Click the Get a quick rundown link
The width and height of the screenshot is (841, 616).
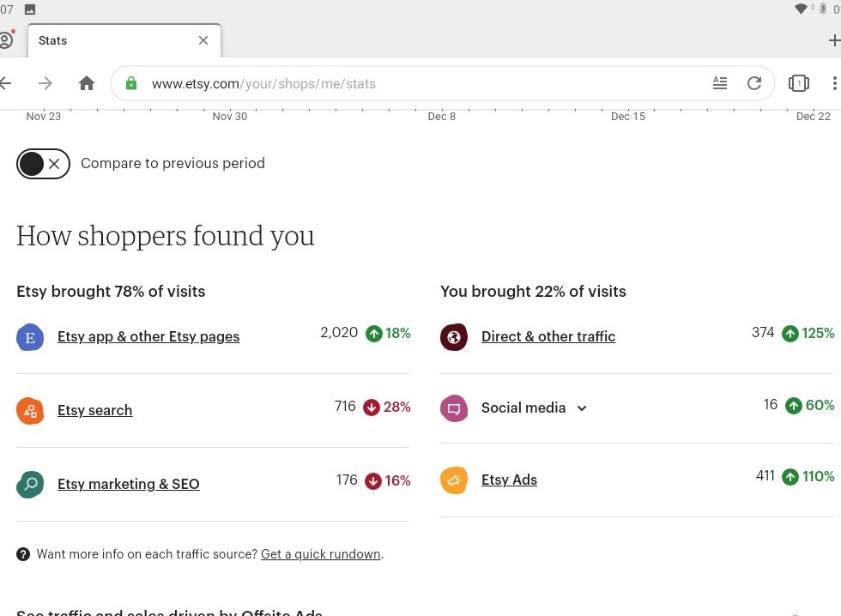point(321,554)
